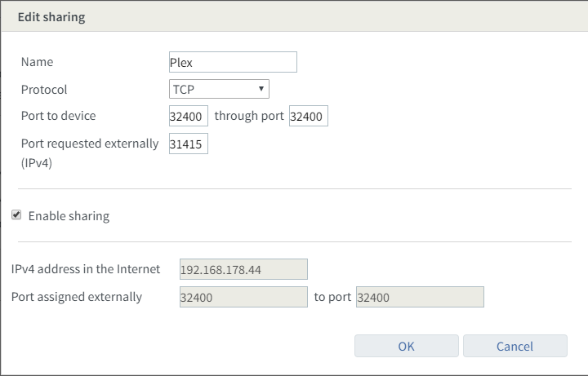Screen dimensions: 588x376
Task: Click the Port to device field
Action: pyautogui.click(x=188, y=117)
